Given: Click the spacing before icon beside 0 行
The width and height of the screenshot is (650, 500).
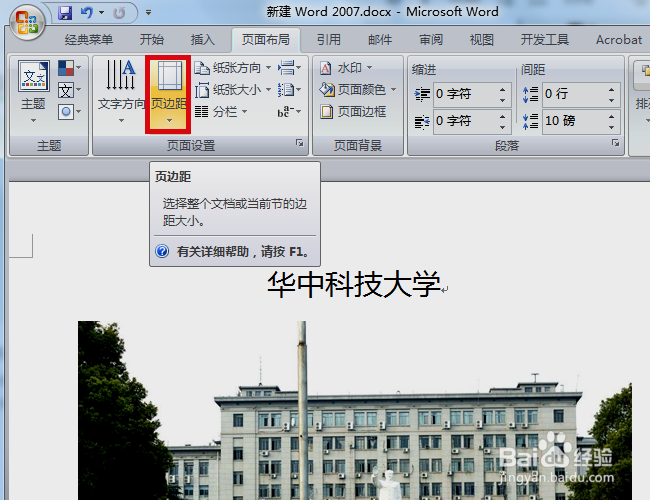Looking at the screenshot, I should [x=531, y=95].
